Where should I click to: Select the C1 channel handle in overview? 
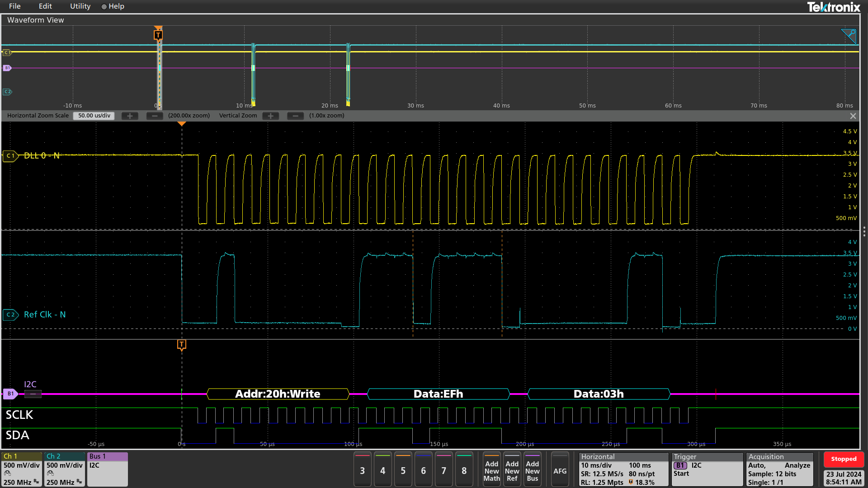(7, 53)
